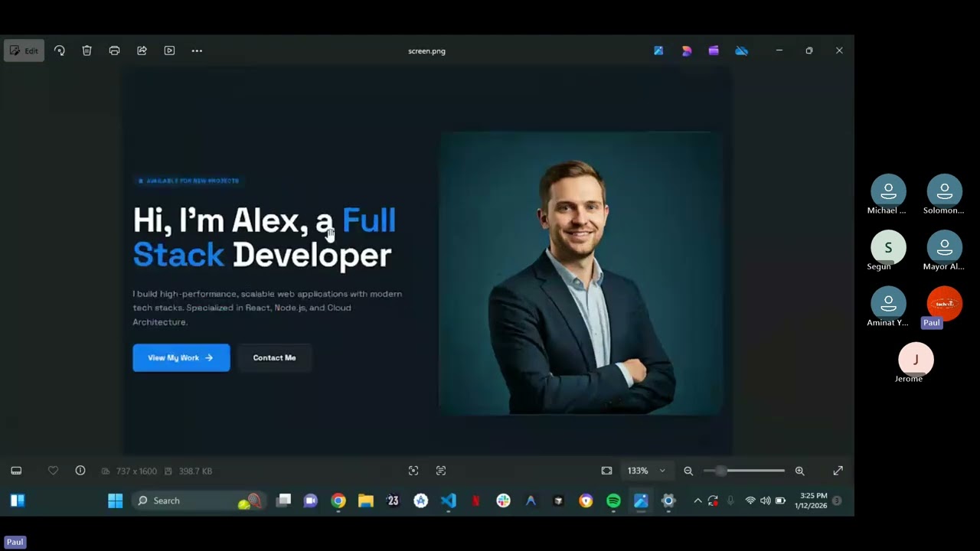The width and height of the screenshot is (980, 551).
Task: Open volume control in tray
Action: [x=766, y=500]
